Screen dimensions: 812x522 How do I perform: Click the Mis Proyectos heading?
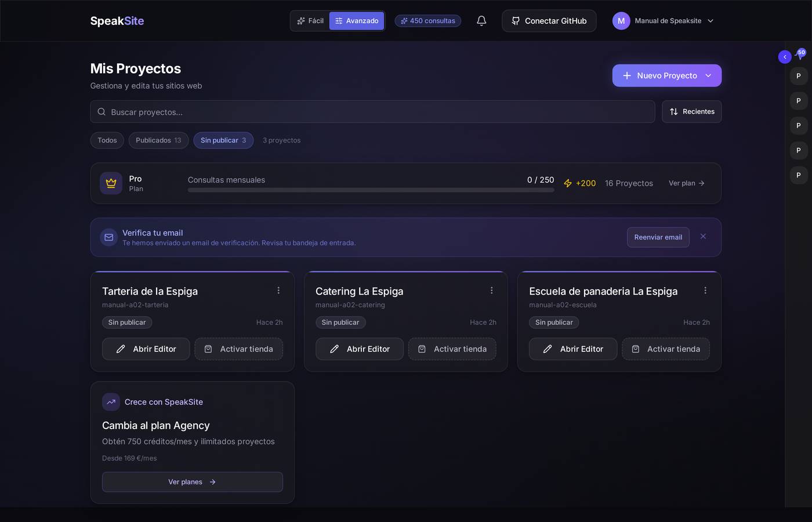coord(136,68)
